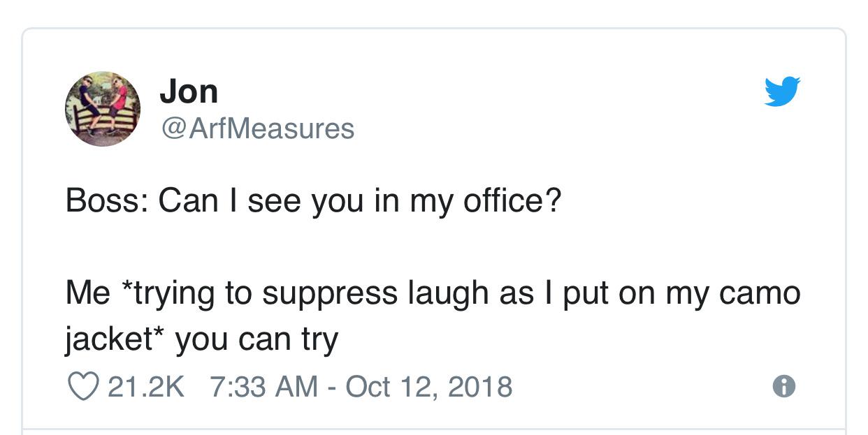Open the info icon beside the date
Image resolution: width=868 pixels, height=435 pixels.
point(785,386)
